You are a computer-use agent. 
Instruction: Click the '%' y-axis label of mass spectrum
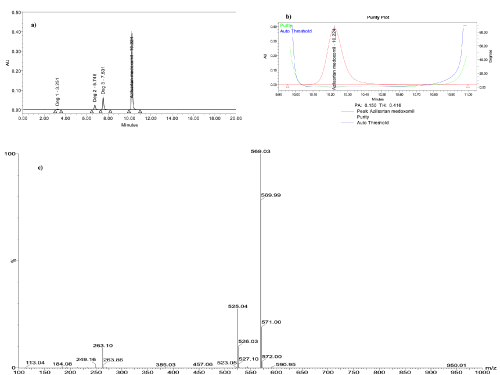[x=14, y=261]
